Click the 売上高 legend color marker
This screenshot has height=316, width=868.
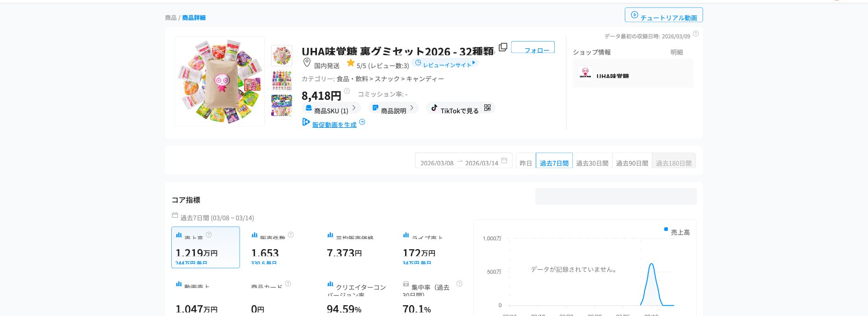[x=666, y=229]
